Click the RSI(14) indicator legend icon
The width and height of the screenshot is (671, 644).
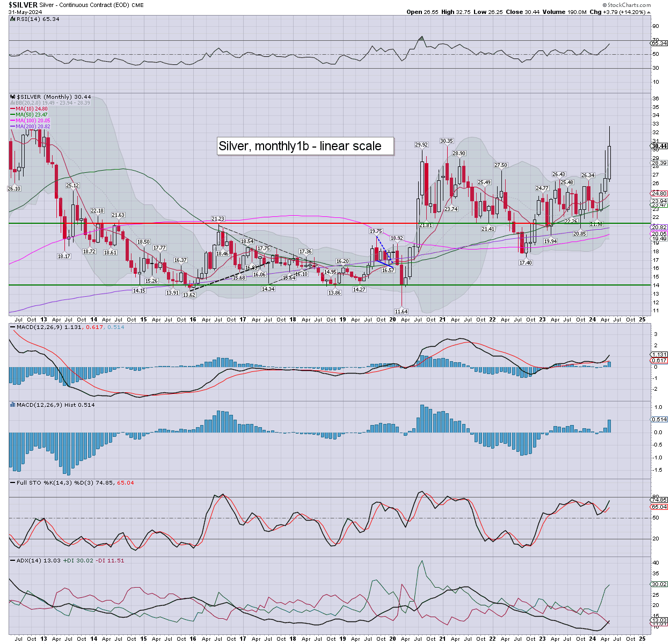click(13, 19)
